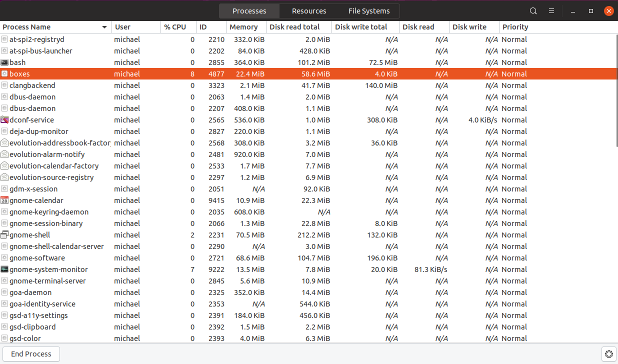Click the gdm-x-session process icon
The height and width of the screenshot is (364, 618).
(4, 189)
